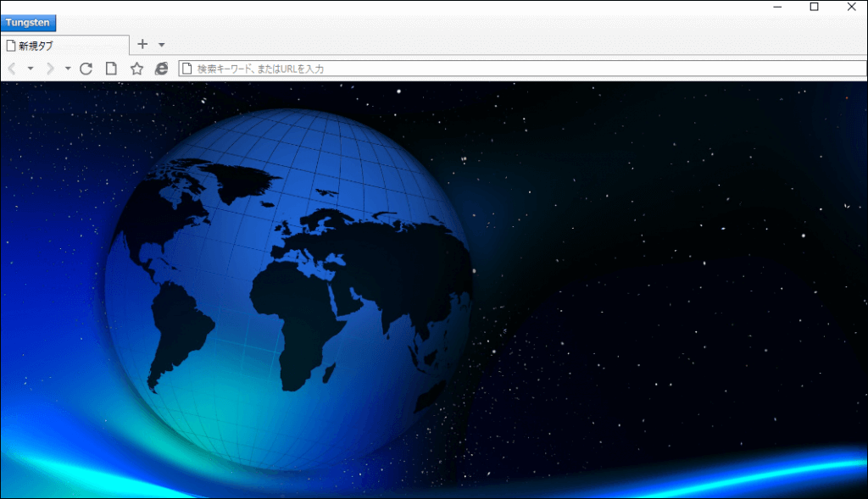Click the blank page icon in the toolbar
Image resolution: width=868 pixels, height=499 pixels.
pyautogui.click(x=111, y=69)
